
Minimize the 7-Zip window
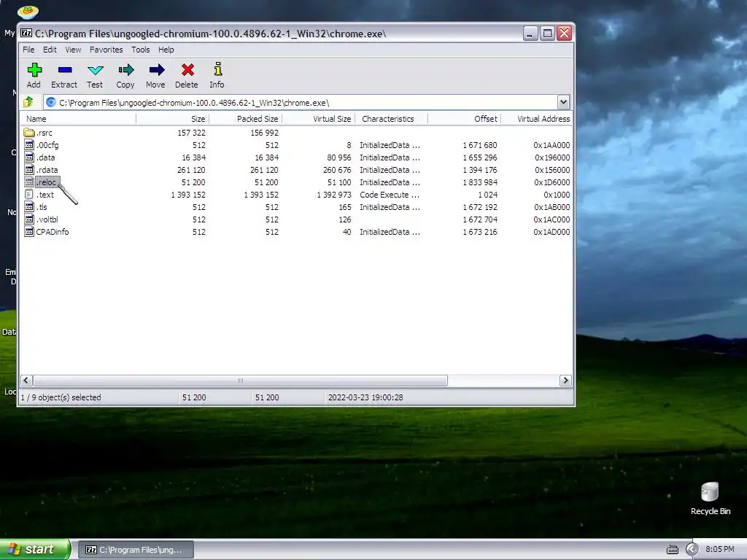(530, 34)
